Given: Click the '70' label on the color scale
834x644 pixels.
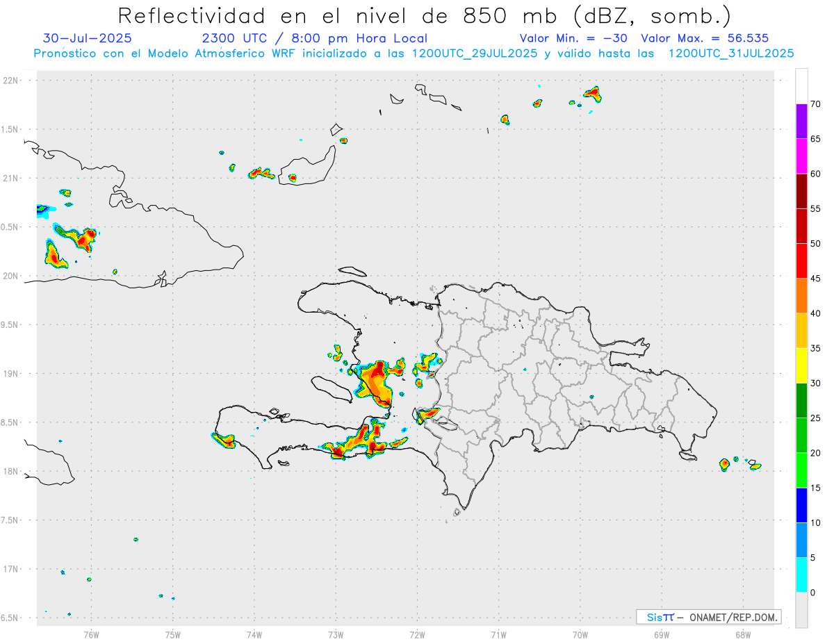Looking at the screenshot, I should coord(815,104).
